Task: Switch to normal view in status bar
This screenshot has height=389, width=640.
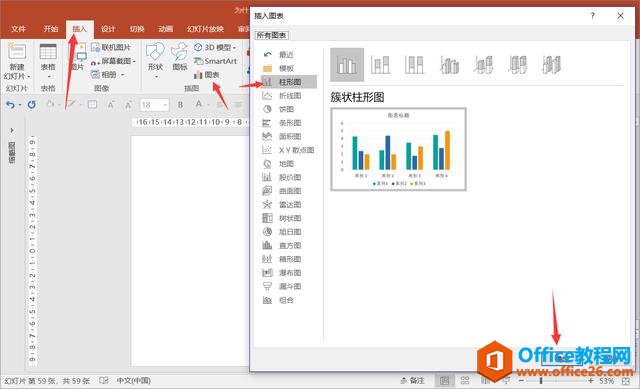Action: click(444, 381)
